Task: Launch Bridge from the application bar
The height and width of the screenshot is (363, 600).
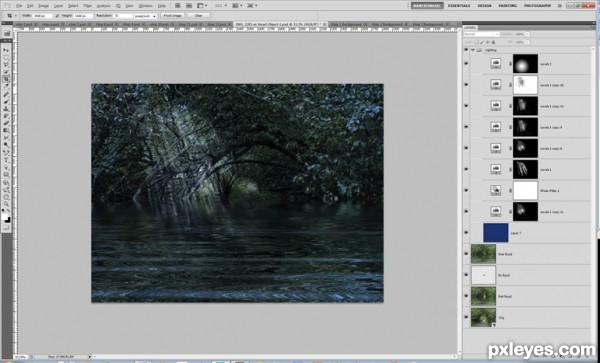Action: point(178,6)
